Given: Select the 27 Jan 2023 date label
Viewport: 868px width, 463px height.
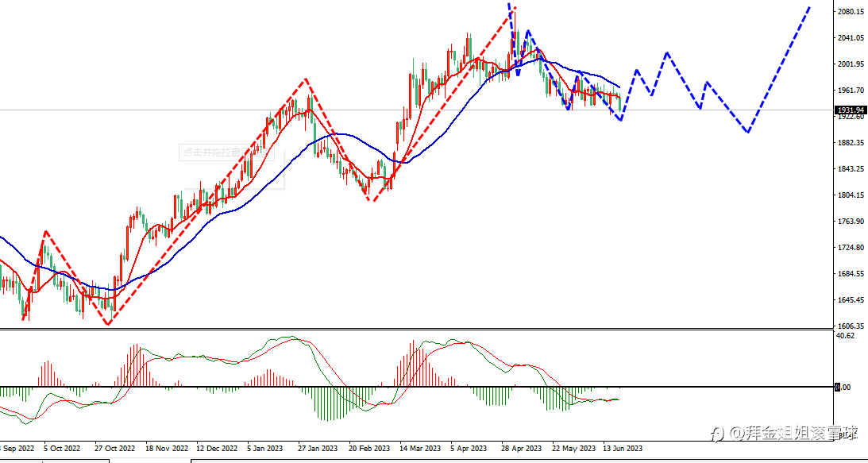Looking at the screenshot, I should [x=317, y=448].
